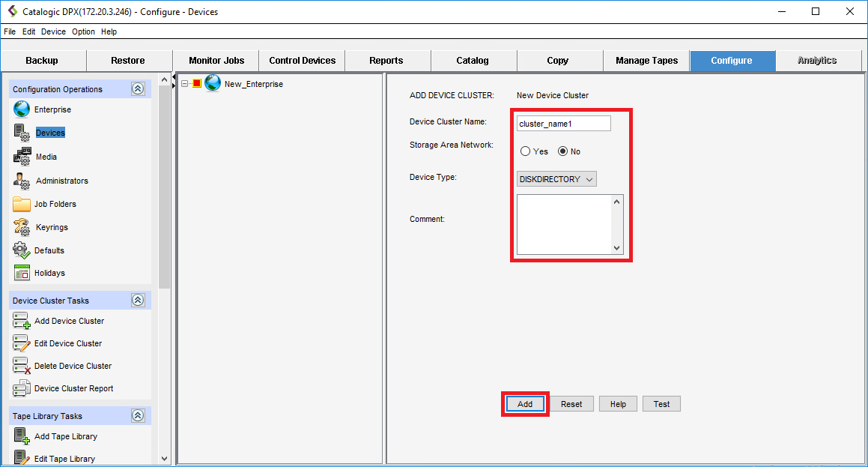Select Yes for Storage Area Network
This screenshot has height=467, width=868.
(526, 151)
